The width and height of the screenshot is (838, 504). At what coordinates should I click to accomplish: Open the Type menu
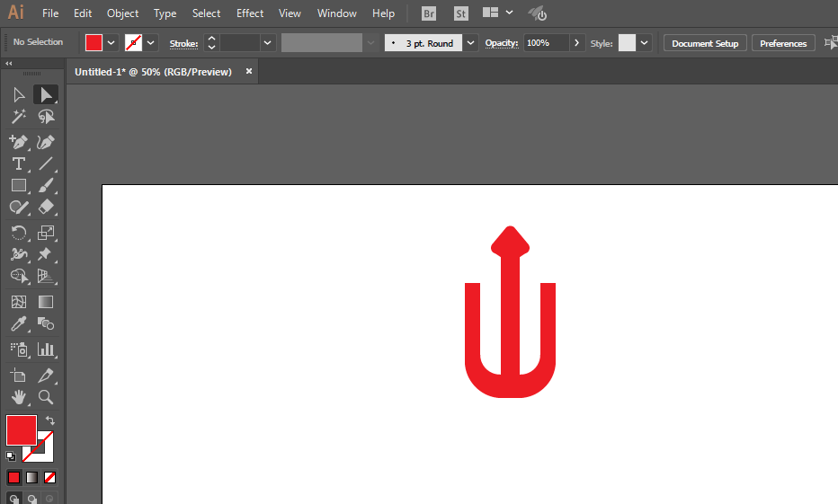pos(165,13)
